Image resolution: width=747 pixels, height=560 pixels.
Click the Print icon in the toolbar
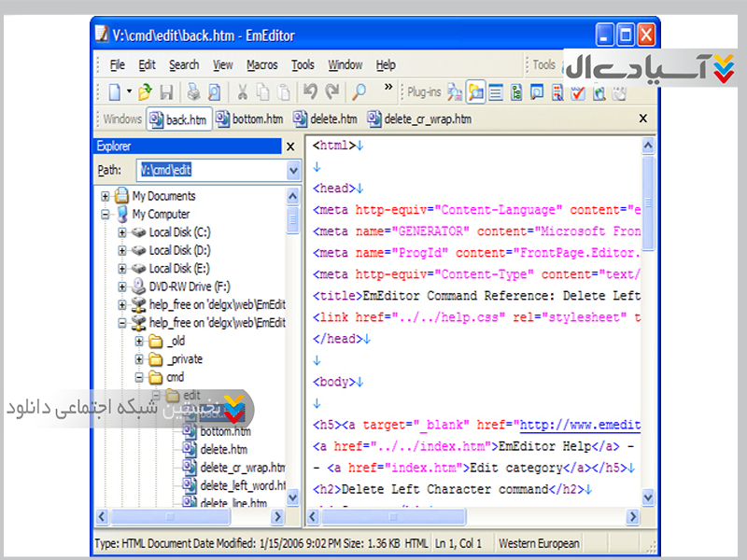click(193, 91)
